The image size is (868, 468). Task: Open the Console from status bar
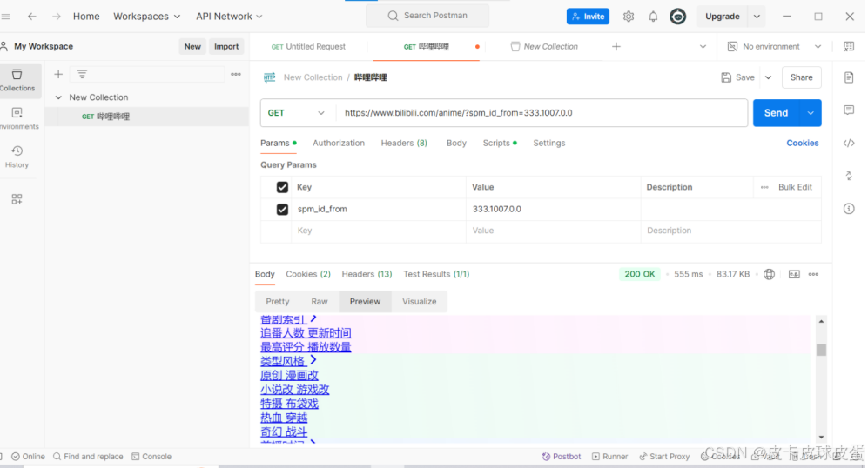[x=151, y=457]
